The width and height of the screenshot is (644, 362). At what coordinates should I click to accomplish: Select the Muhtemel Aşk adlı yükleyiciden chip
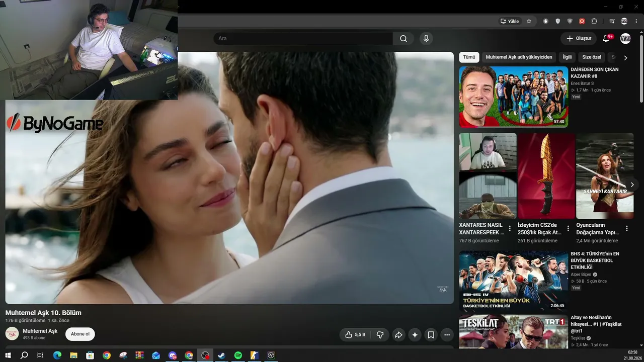pyautogui.click(x=519, y=57)
